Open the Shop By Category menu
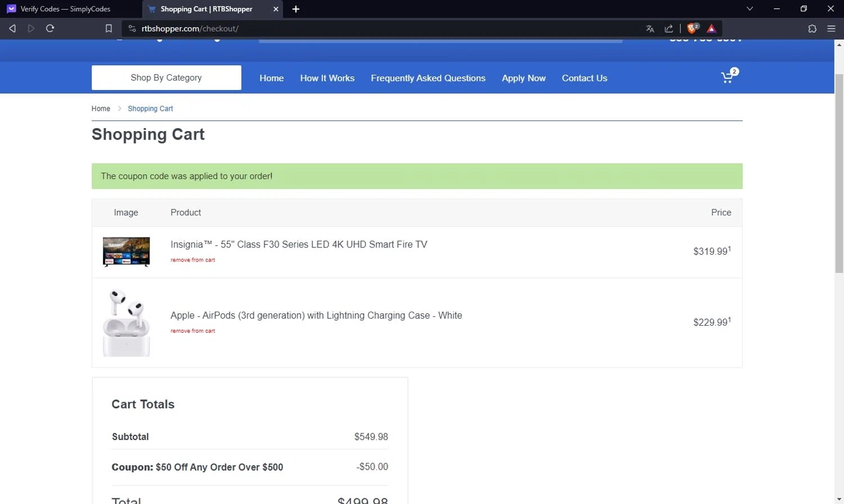Viewport: 844px width, 504px height. point(166,78)
